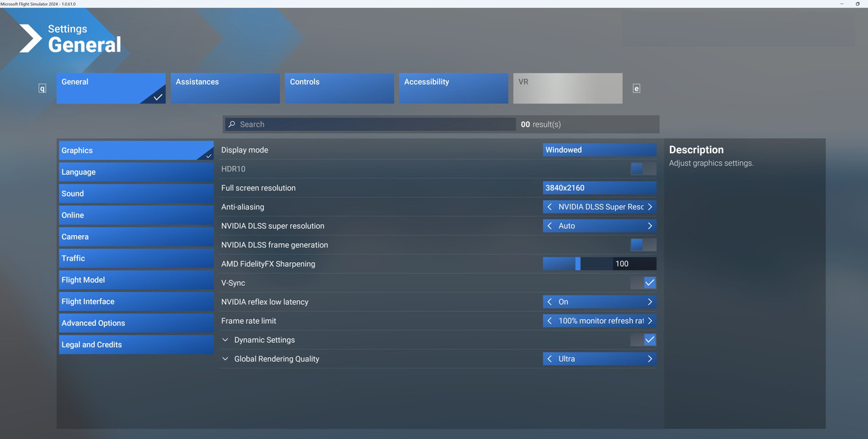Open the Traffic category
The image size is (868, 439).
(x=136, y=258)
